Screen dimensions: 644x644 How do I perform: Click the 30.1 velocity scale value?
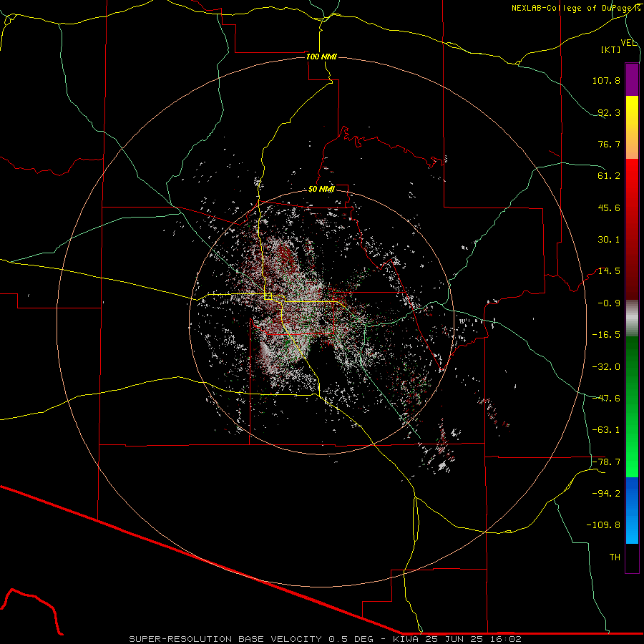(609, 240)
